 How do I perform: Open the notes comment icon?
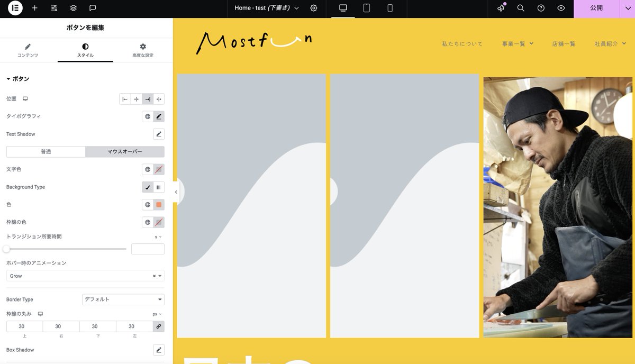(x=93, y=8)
